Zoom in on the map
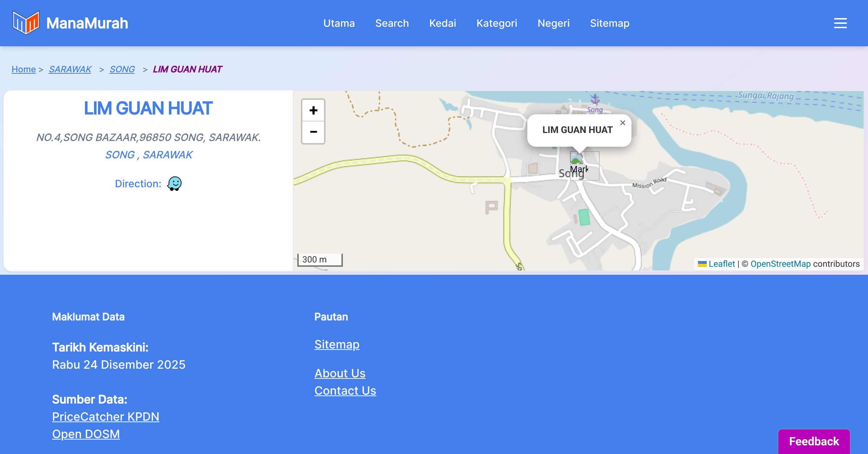This screenshot has width=868, height=454. pyautogui.click(x=313, y=110)
